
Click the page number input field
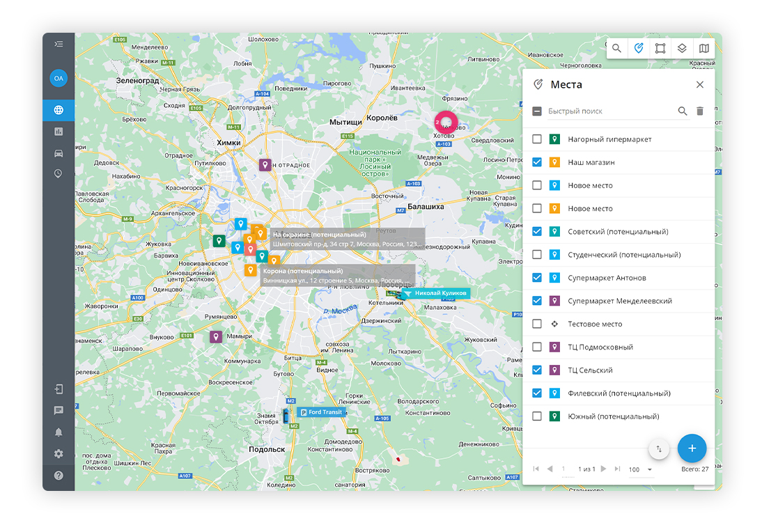tap(568, 469)
